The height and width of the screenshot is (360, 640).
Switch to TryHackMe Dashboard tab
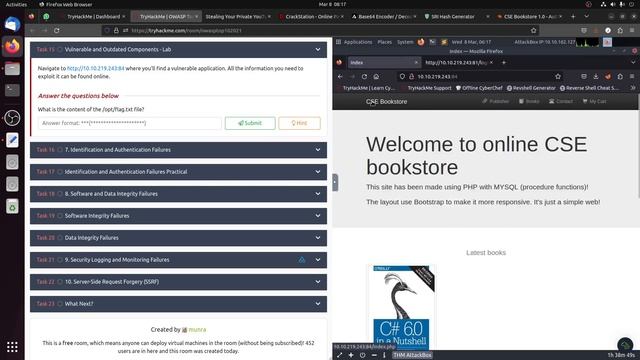click(93, 17)
